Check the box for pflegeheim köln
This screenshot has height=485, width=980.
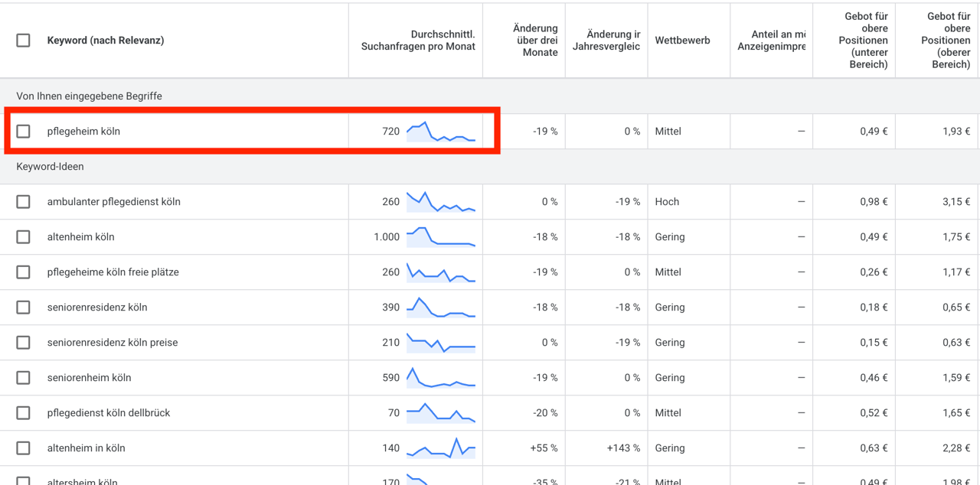pyautogui.click(x=24, y=132)
